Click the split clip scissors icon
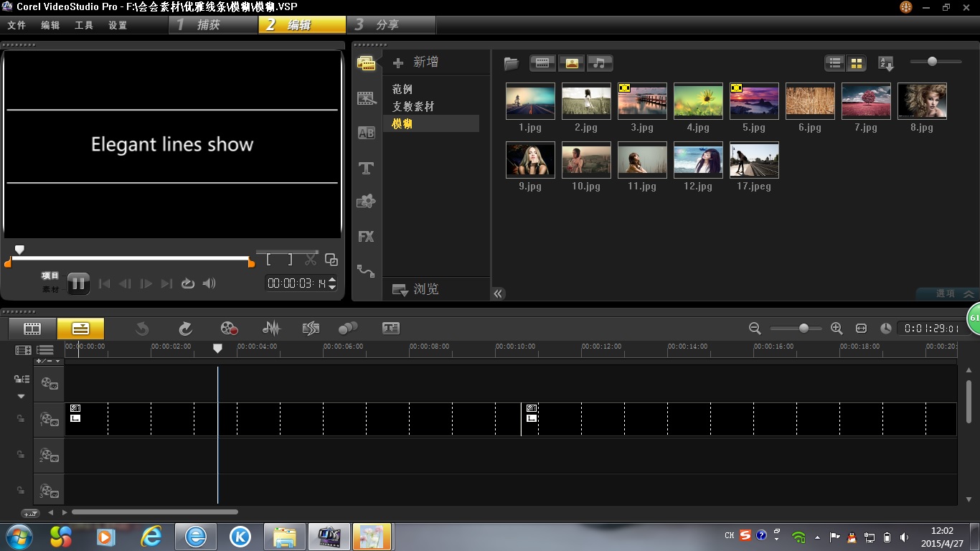This screenshot has width=980, height=551. tap(311, 260)
